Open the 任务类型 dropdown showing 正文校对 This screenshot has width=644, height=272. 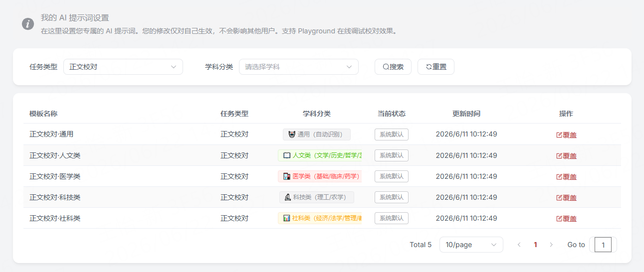pos(123,67)
